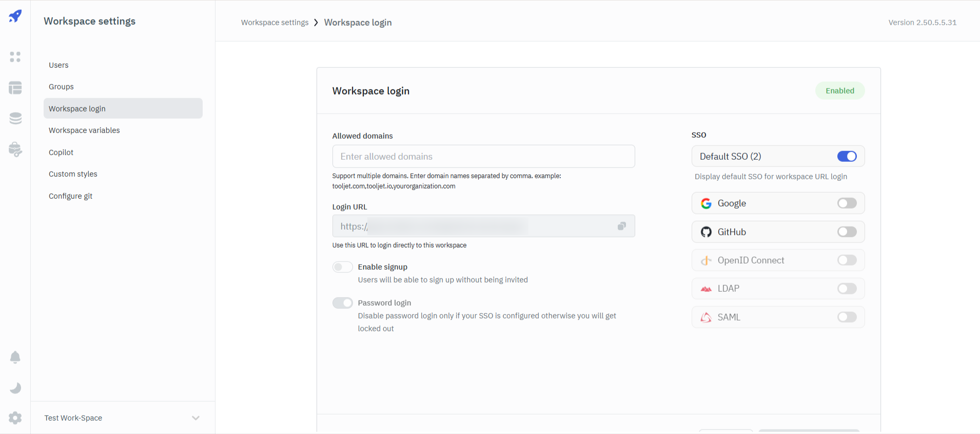Viewport: 980px width, 434px height.
Task: Open the Groups settings page
Action: (123, 87)
